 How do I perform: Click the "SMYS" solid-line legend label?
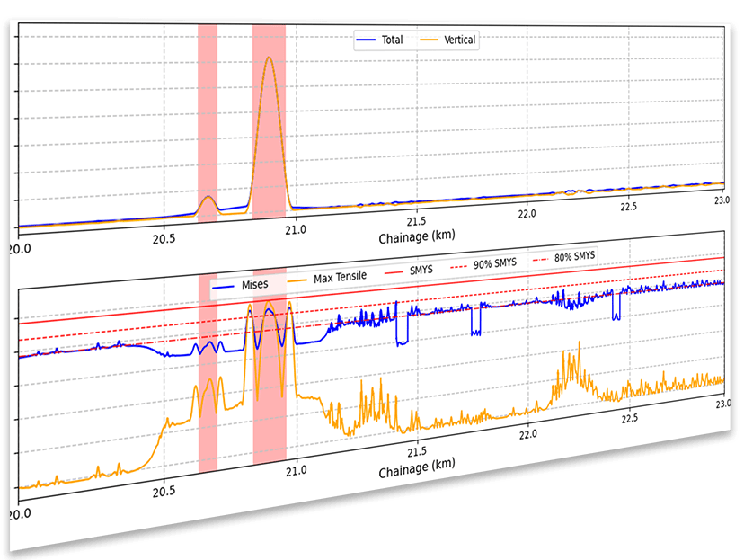pyautogui.click(x=421, y=270)
